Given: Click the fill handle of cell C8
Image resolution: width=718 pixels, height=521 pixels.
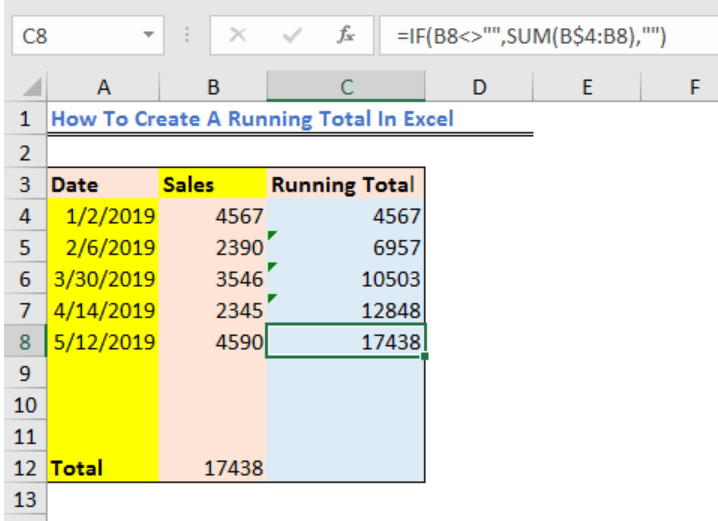Looking at the screenshot, I should pyautogui.click(x=425, y=356).
